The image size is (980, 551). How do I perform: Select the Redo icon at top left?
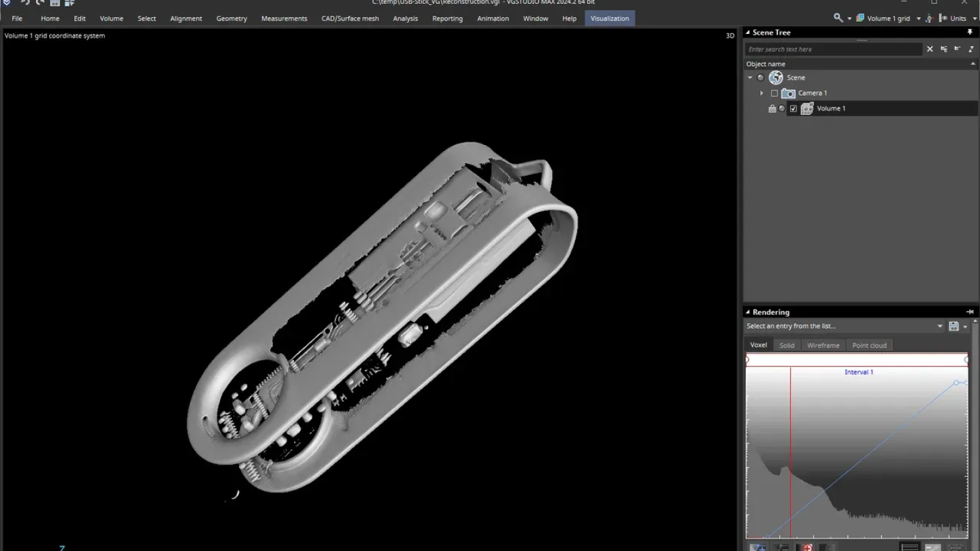(x=39, y=3)
